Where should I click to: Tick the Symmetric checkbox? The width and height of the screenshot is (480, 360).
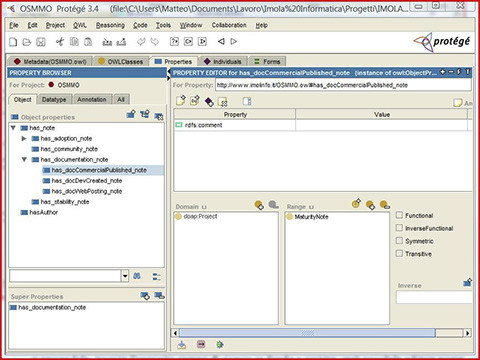click(399, 240)
